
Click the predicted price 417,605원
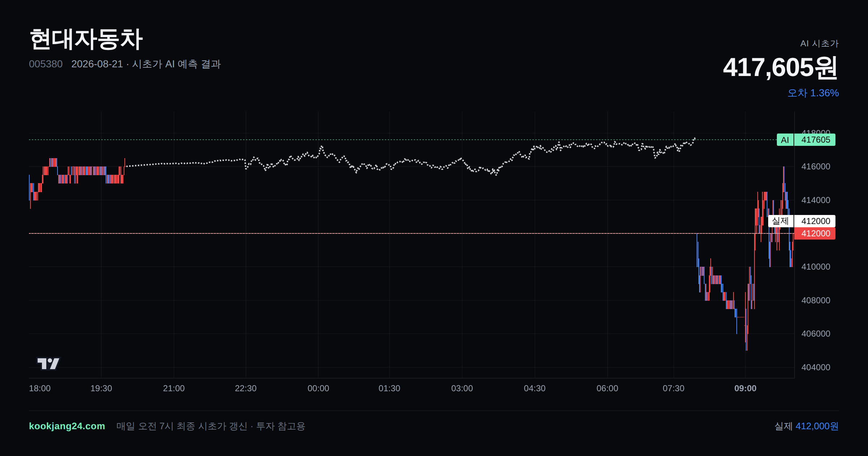tap(780, 68)
